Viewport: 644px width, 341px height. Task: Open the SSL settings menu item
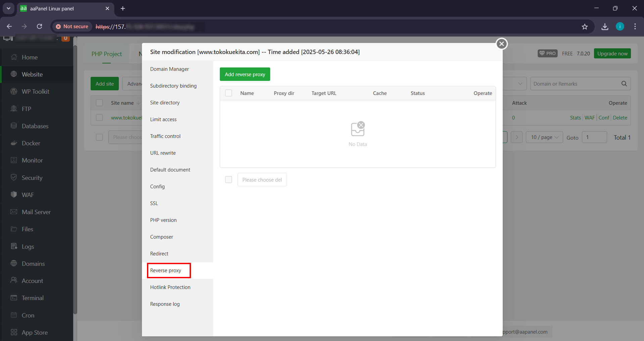tap(154, 203)
